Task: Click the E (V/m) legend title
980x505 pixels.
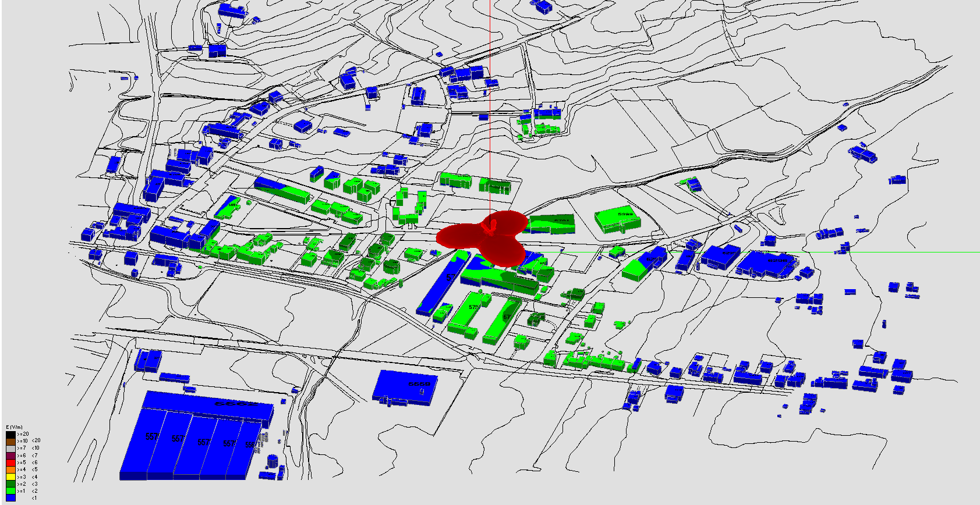Action: pos(14,427)
